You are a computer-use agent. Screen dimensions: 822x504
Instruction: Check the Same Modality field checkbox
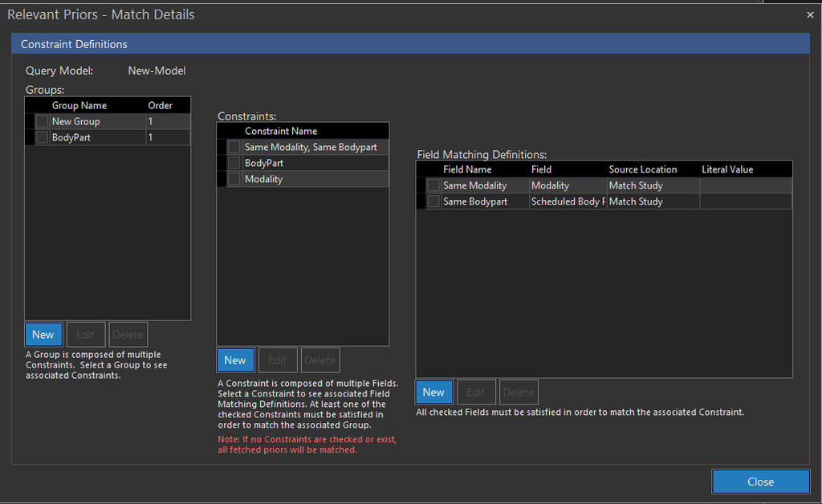coord(433,185)
